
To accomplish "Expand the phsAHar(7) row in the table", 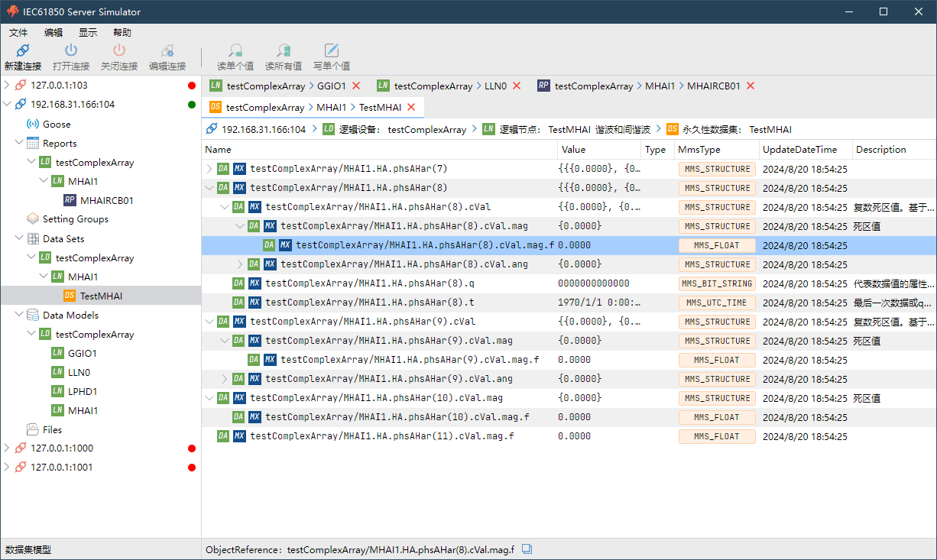I will click(x=210, y=169).
